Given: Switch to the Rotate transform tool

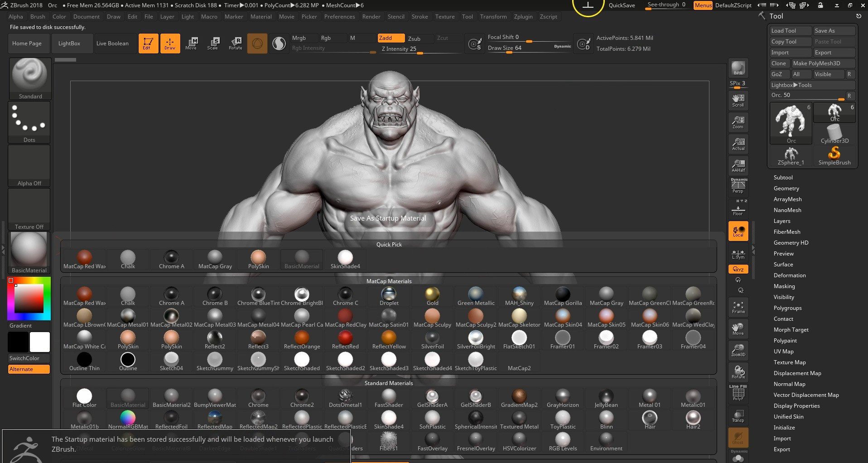Looking at the screenshot, I should [x=235, y=43].
